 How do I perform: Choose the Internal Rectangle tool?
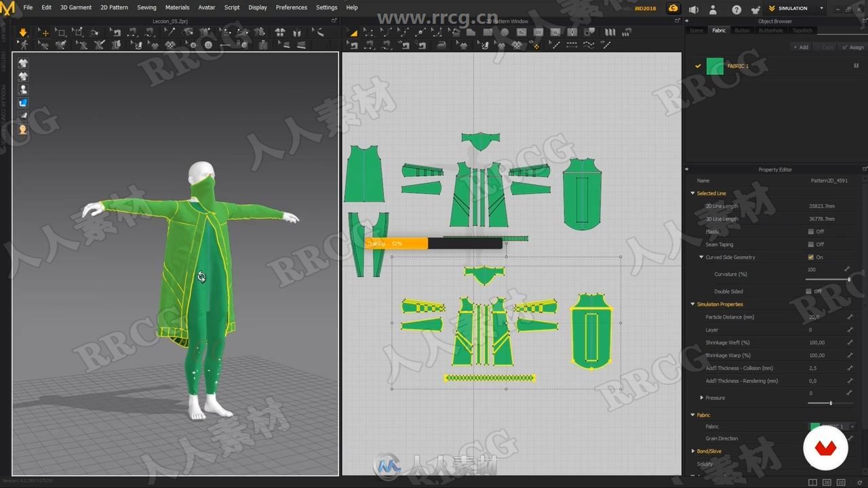pyautogui.click(x=538, y=33)
